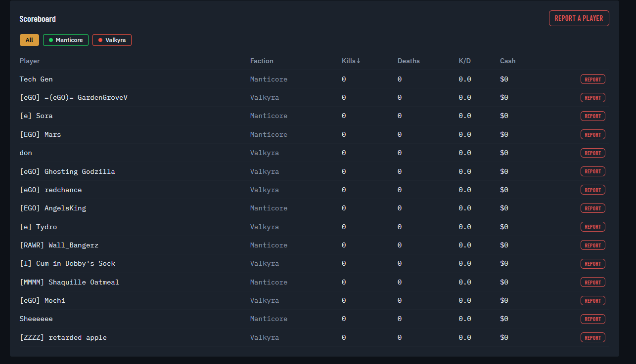Click the cash value in Tydro's row
Screen dimensions: 636x364
[504, 227]
